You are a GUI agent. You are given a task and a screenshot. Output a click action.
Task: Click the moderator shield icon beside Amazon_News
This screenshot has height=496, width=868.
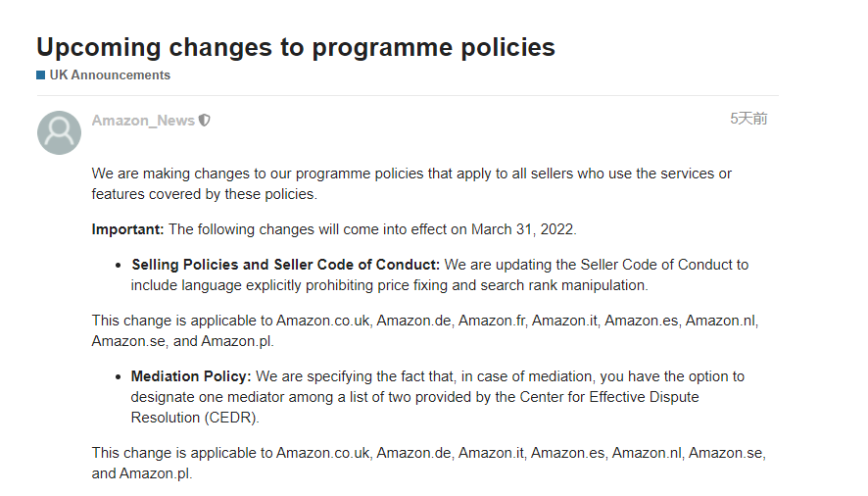point(205,121)
